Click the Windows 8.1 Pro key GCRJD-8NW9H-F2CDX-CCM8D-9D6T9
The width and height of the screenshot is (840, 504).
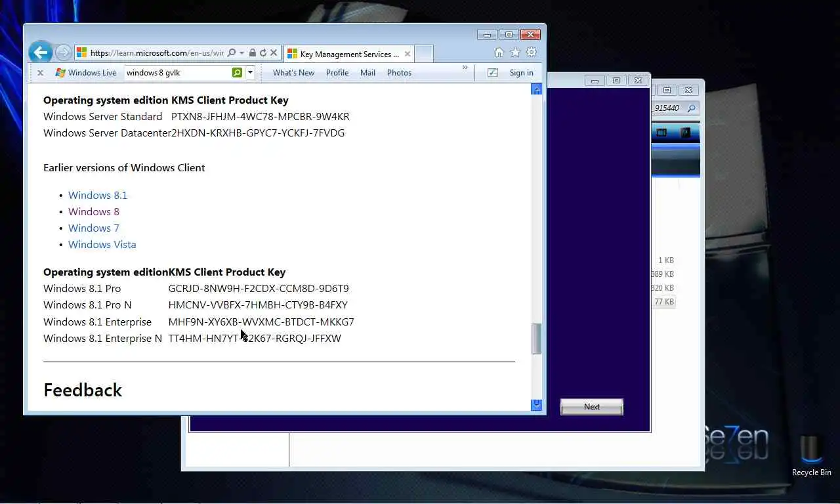point(259,288)
